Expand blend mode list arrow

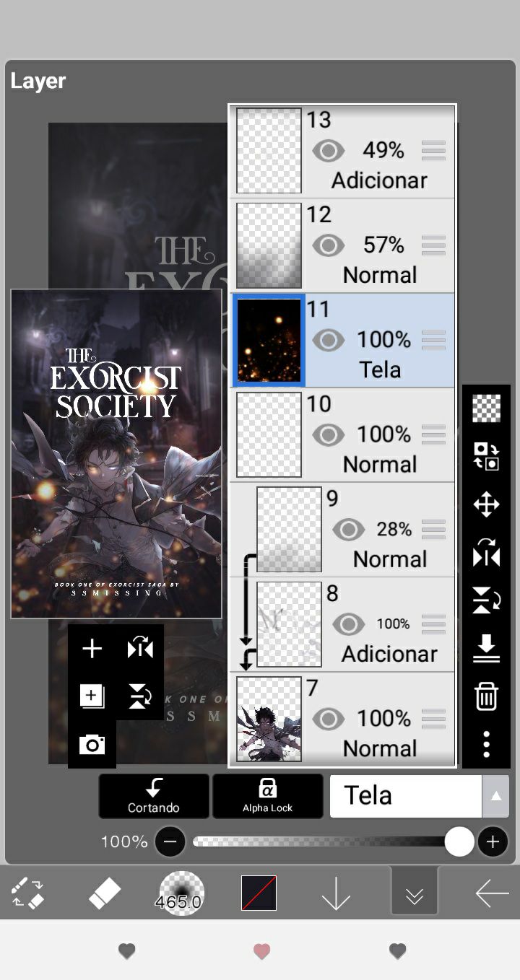495,796
